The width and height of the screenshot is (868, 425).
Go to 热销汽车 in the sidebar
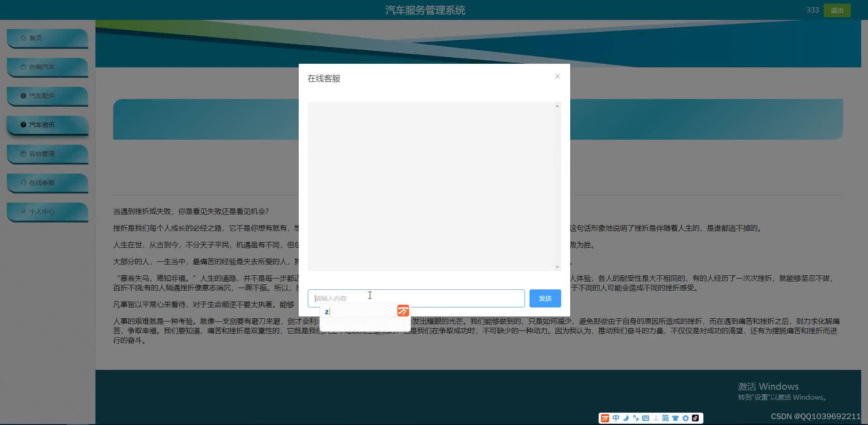point(48,67)
